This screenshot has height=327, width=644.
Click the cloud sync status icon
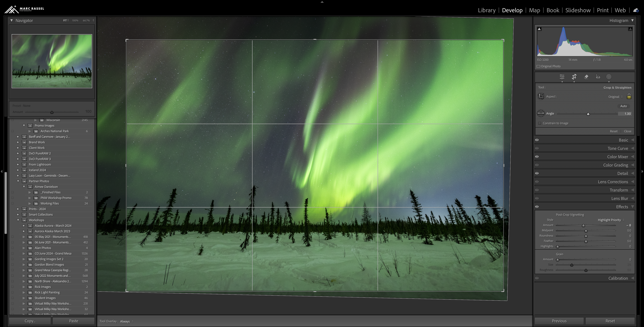(x=636, y=10)
